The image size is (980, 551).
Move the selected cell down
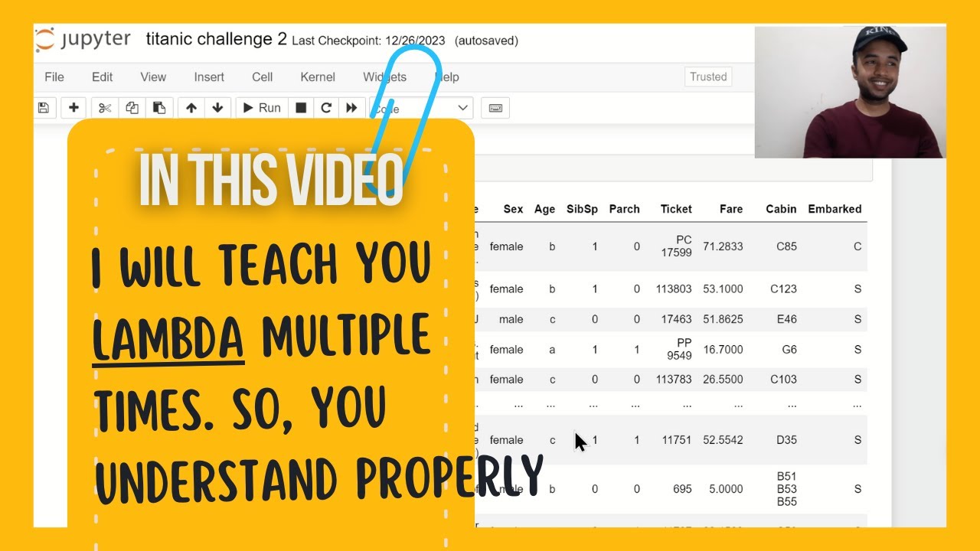(217, 108)
